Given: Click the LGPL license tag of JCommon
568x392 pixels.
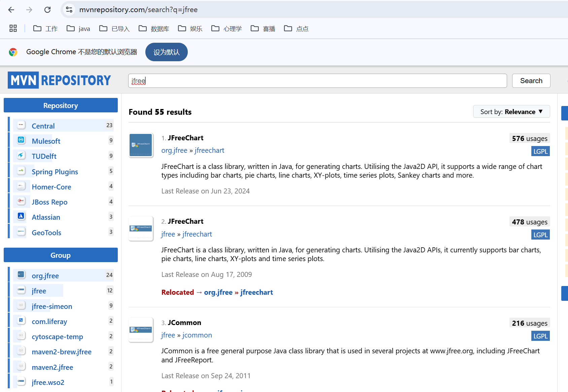Looking at the screenshot, I should (x=540, y=336).
